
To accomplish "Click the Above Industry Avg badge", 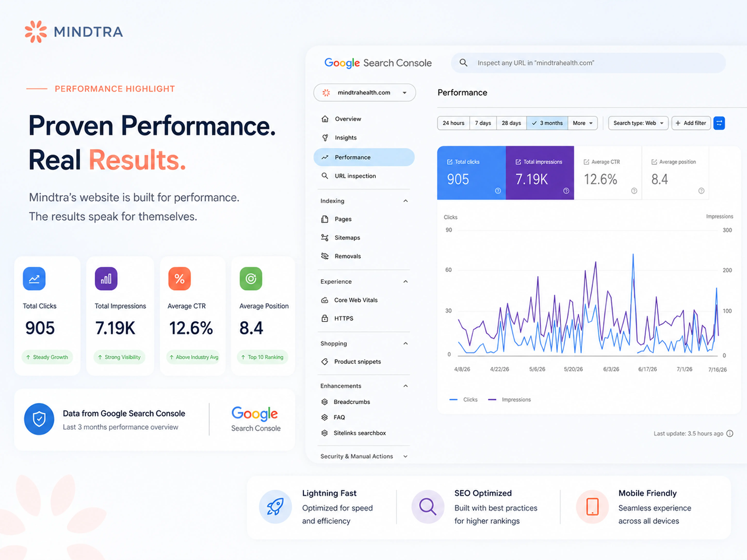I will (193, 357).
